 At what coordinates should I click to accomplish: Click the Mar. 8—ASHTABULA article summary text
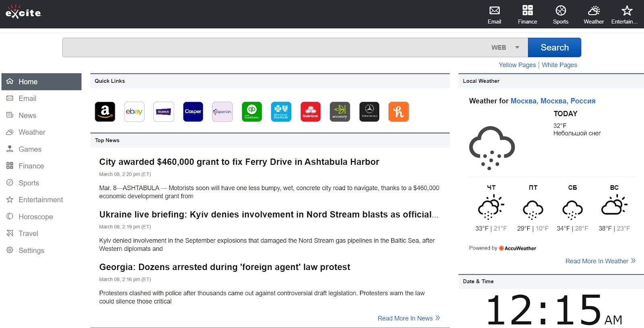coord(269,192)
